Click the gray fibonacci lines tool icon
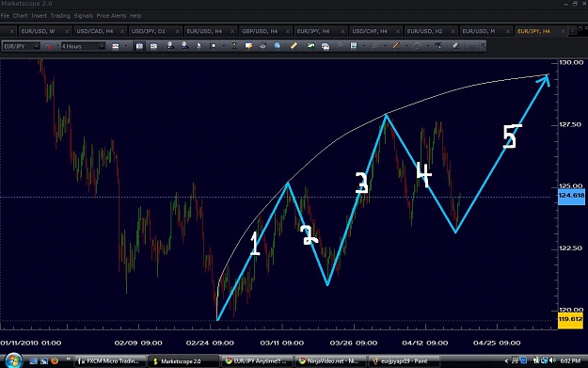 tap(375, 46)
